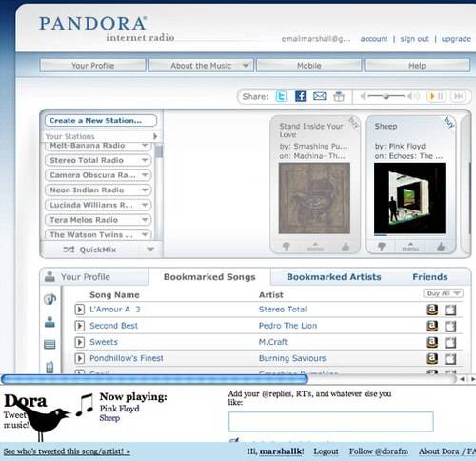Open menu on Stand Inside Your Love card

coord(315,247)
